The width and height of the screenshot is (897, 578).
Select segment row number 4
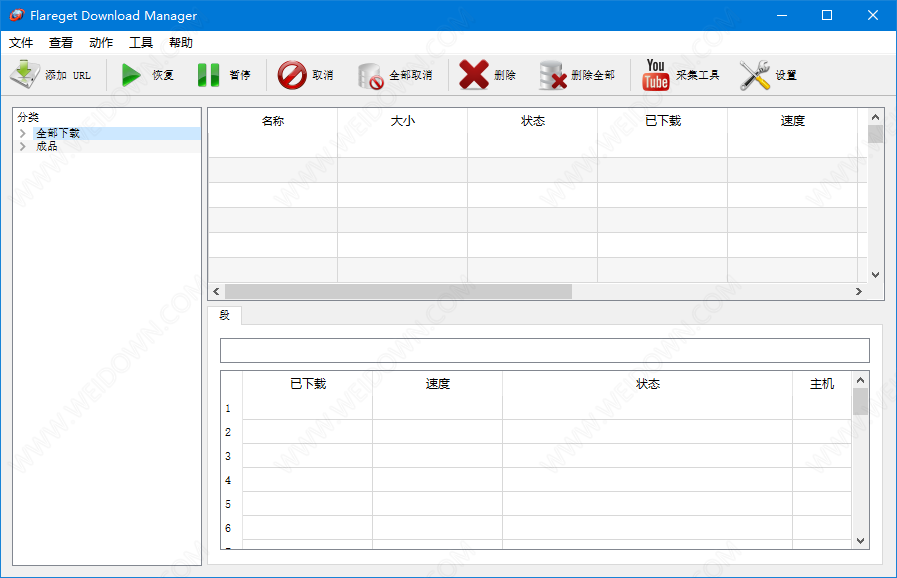tap(228, 480)
